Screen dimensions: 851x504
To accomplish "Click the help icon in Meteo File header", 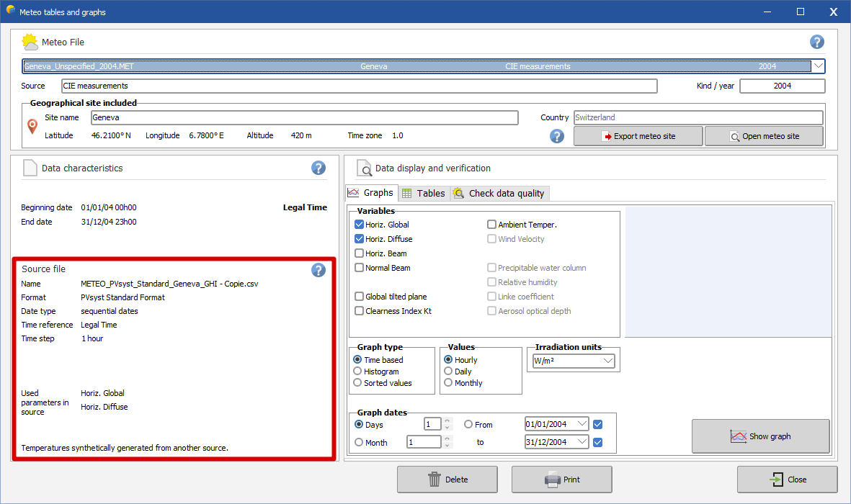I will [x=816, y=42].
